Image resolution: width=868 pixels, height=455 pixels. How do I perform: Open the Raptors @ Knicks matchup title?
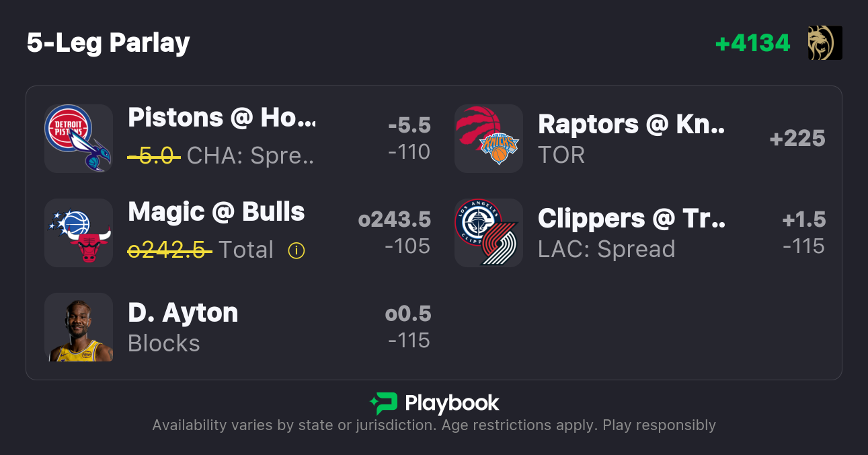click(631, 125)
